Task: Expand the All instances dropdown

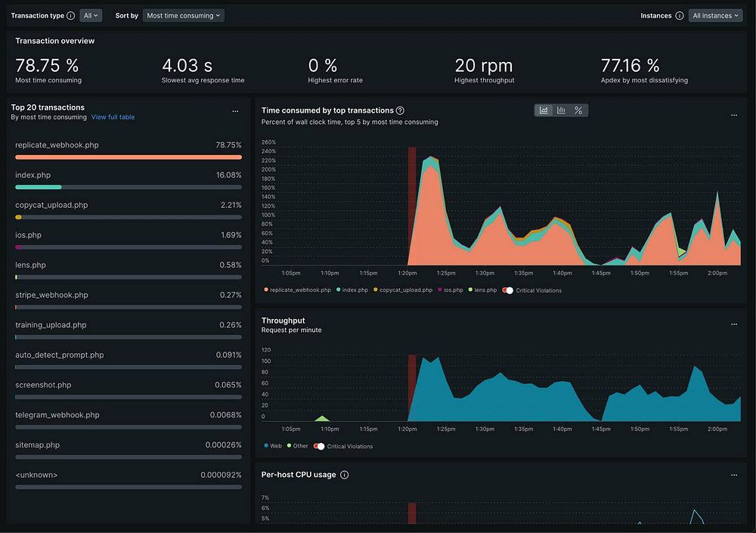Action: point(715,15)
